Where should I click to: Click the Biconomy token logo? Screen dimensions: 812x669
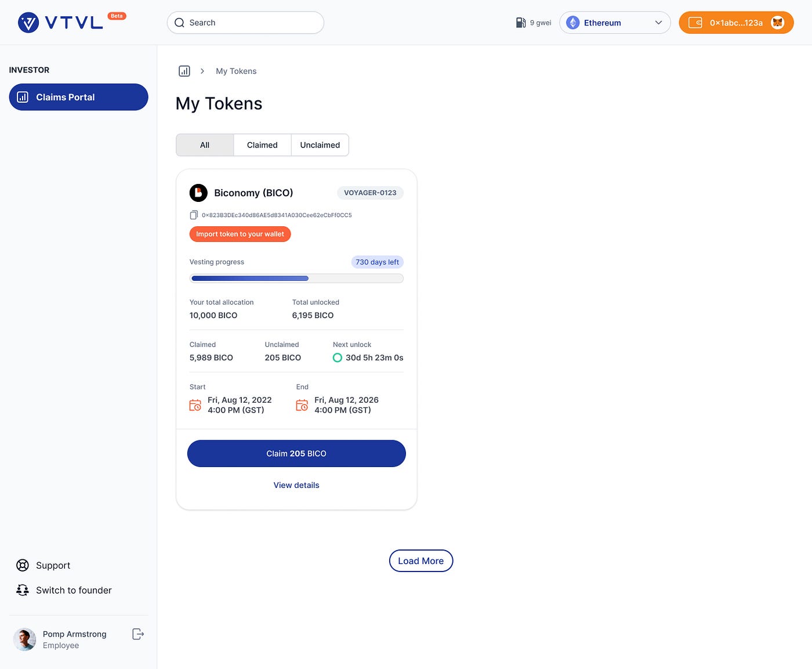pos(198,193)
